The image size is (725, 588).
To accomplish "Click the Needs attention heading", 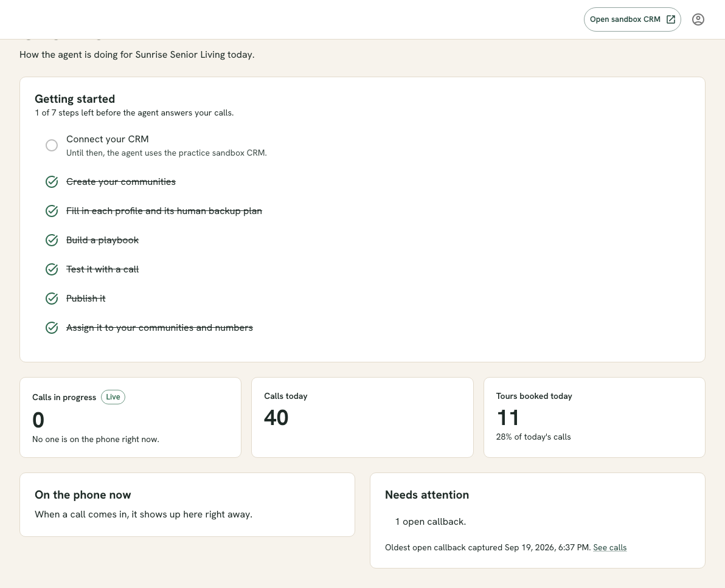I will point(427,494).
